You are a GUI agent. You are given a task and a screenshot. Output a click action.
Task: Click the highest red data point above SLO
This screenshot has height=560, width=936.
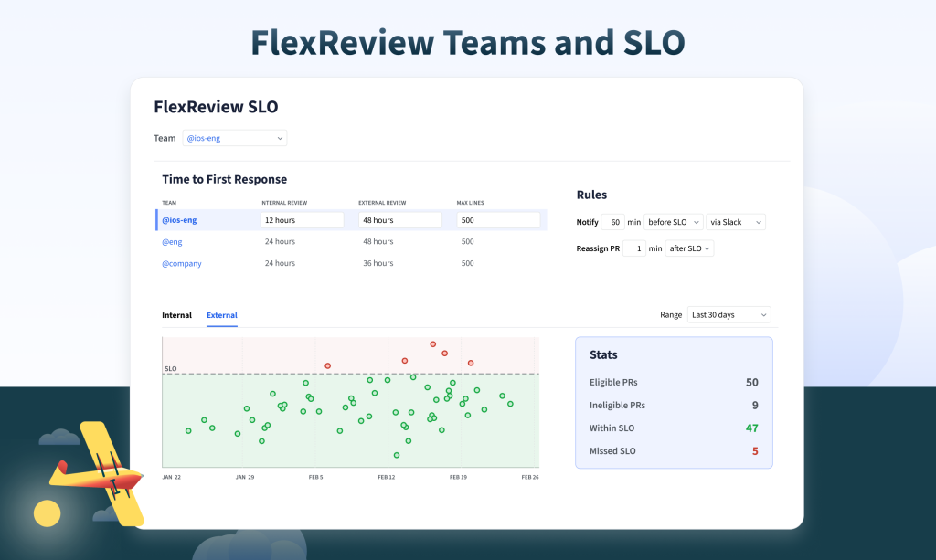coord(433,344)
